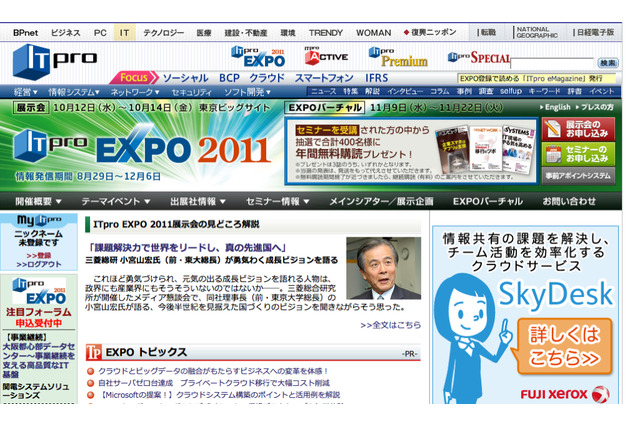Click the speaker photo thumbnail
640x426 pixels.
383,268
